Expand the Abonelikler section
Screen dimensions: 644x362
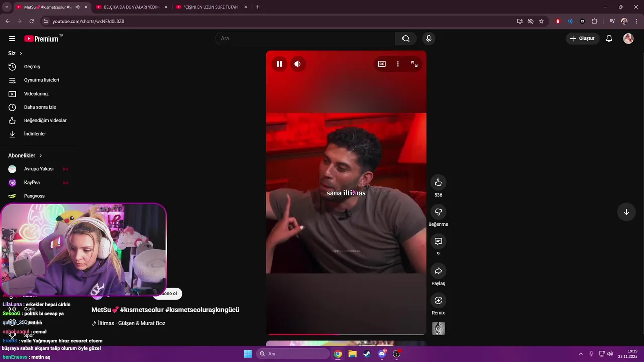point(25,156)
